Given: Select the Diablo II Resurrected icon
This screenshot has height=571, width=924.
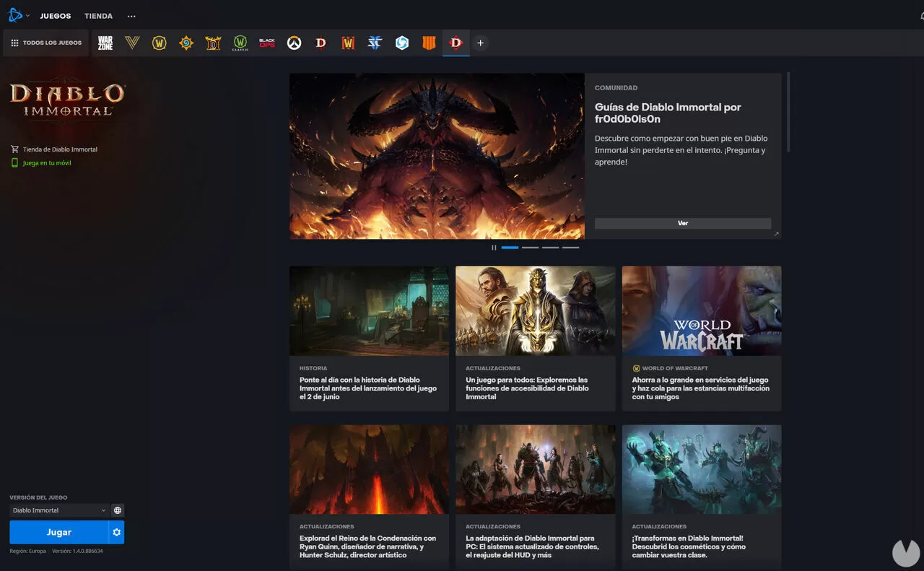Looking at the screenshot, I should click(x=213, y=43).
